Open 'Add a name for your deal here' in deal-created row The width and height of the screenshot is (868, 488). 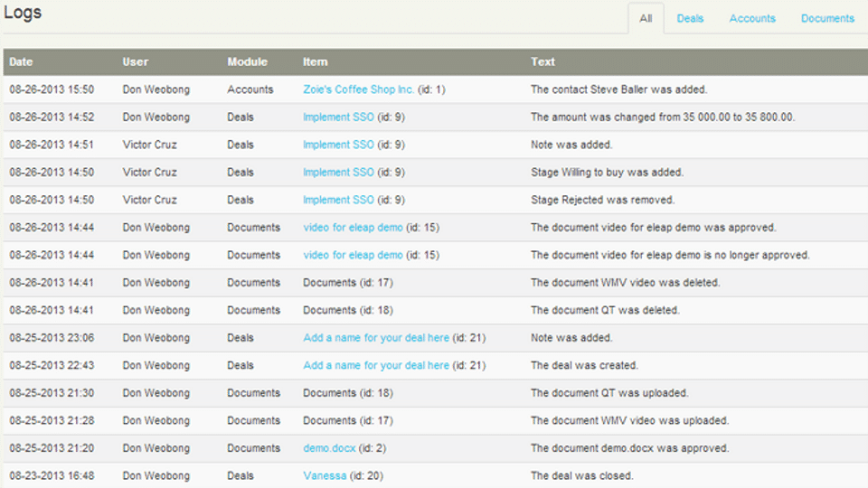tap(376, 365)
